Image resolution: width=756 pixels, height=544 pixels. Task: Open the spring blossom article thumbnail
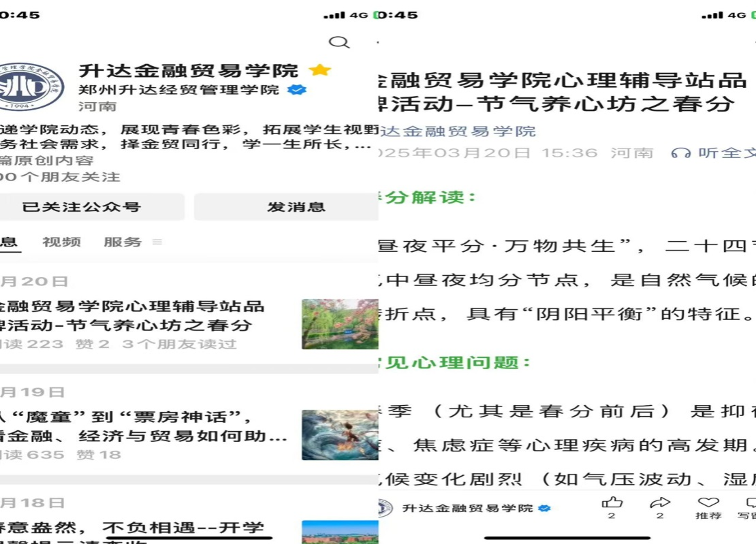coord(340,324)
